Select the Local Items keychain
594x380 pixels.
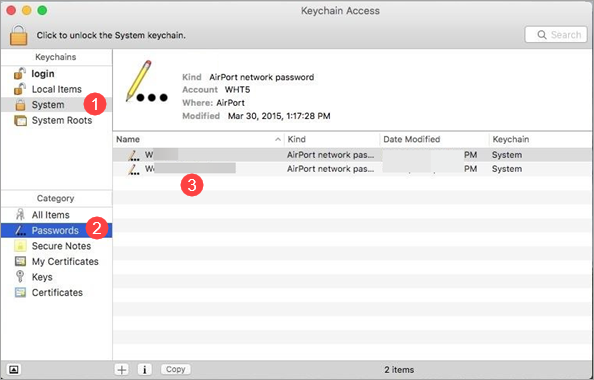[56, 89]
